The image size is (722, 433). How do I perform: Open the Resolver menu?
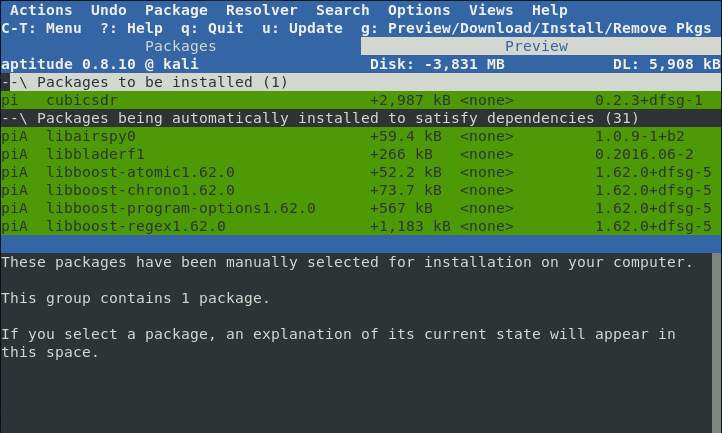[261, 10]
